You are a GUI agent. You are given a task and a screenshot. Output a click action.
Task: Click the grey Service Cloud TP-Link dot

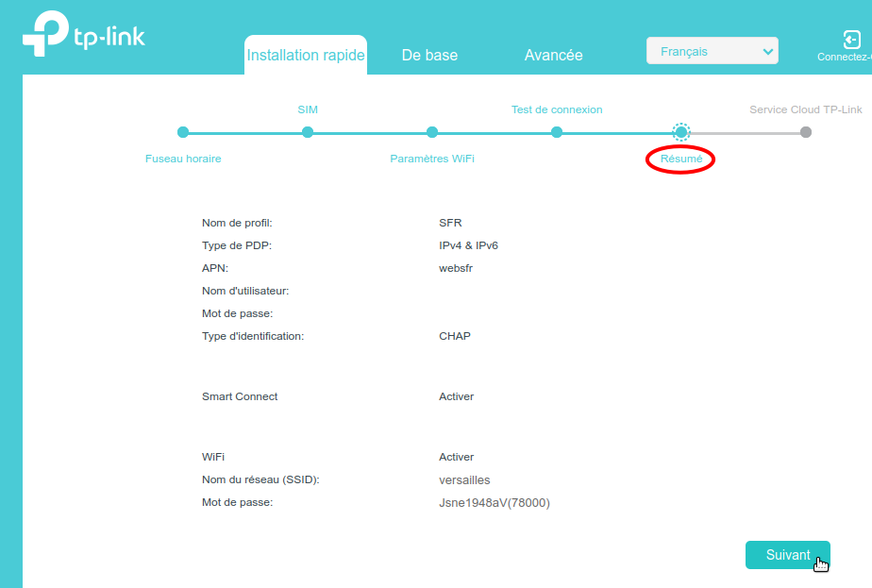coord(806,132)
